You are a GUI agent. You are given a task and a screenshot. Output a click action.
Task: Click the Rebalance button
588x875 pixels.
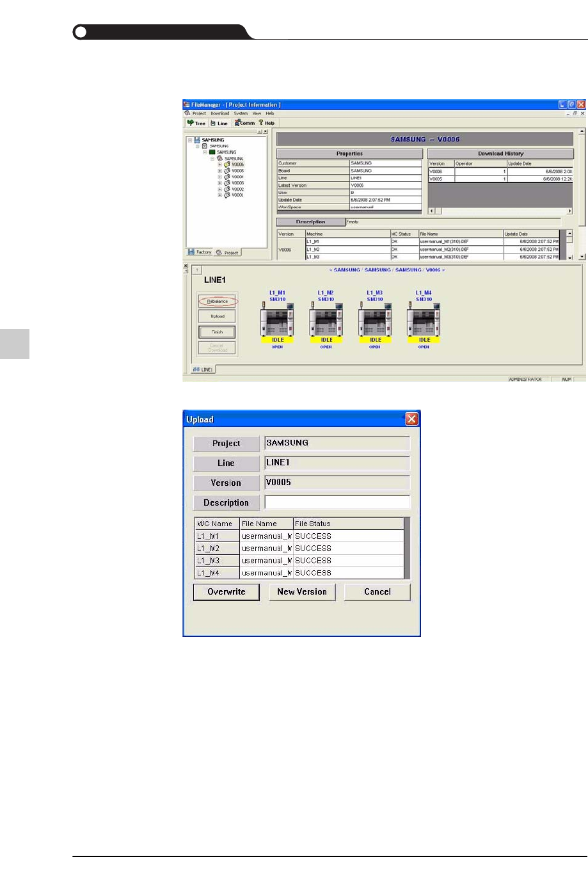218,301
